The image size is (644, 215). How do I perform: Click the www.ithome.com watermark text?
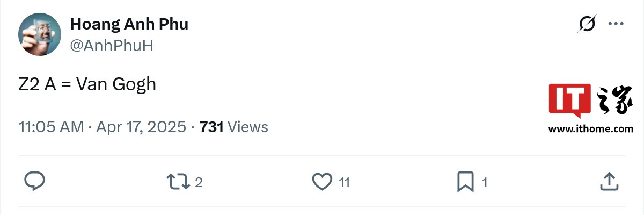point(590,129)
